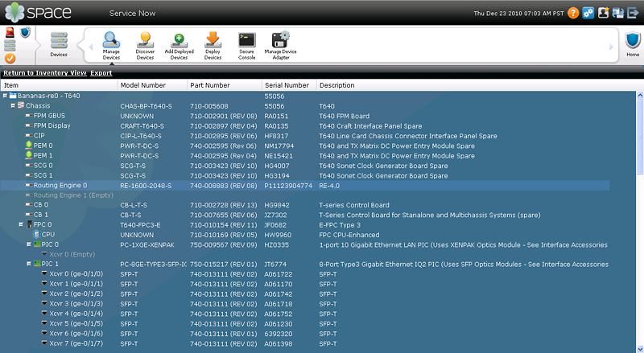Click the Manage Devices icon
The width and height of the screenshot is (644, 353).
(111, 43)
